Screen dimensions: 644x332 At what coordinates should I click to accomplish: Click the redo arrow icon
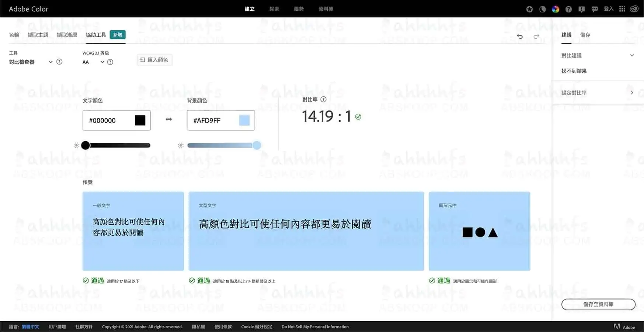point(537,37)
